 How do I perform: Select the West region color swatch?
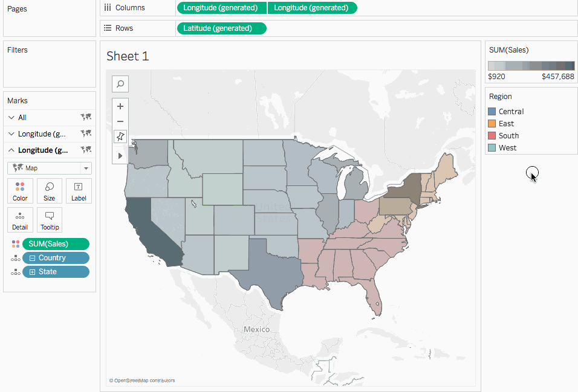tap(492, 148)
